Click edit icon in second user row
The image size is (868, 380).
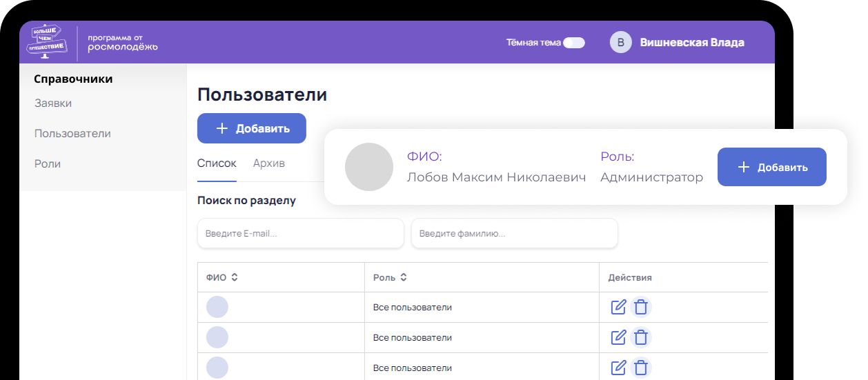(x=618, y=337)
